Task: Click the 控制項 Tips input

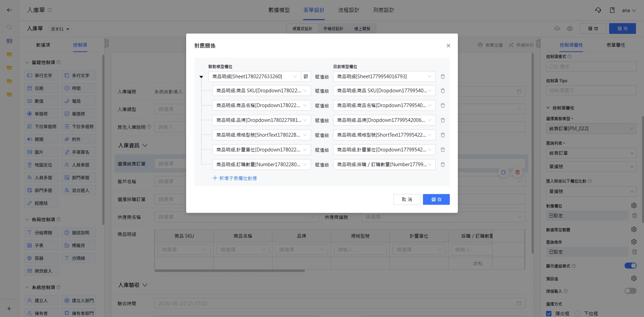Action: pyautogui.click(x=591, y=90)
